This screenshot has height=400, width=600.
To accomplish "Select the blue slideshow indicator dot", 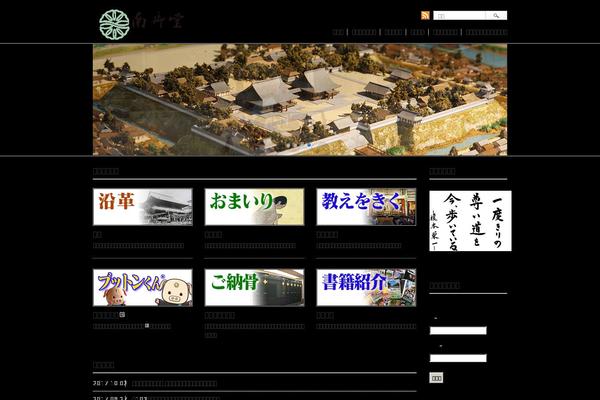I will [309, 145].
